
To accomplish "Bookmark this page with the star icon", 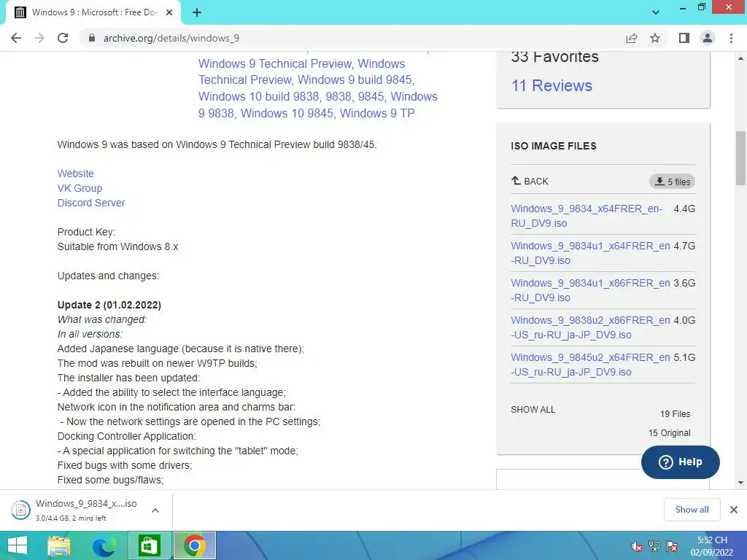I will pyautogui.click(x=655, y=38).
